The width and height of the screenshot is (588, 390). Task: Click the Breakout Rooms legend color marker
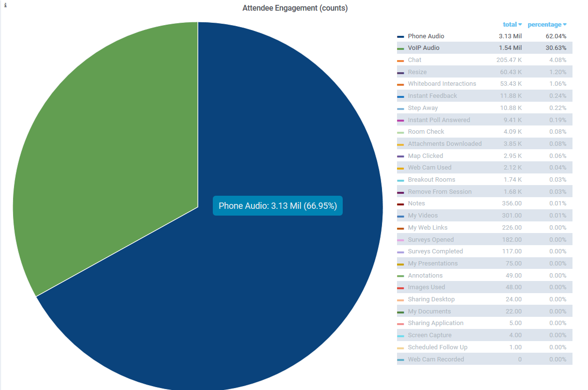coord(400,180)
